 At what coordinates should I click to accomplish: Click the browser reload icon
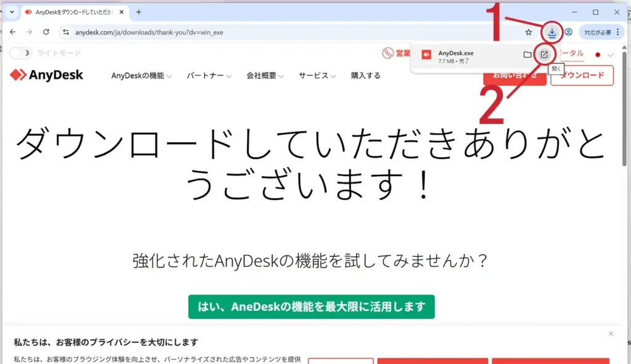tap(46, 32)
